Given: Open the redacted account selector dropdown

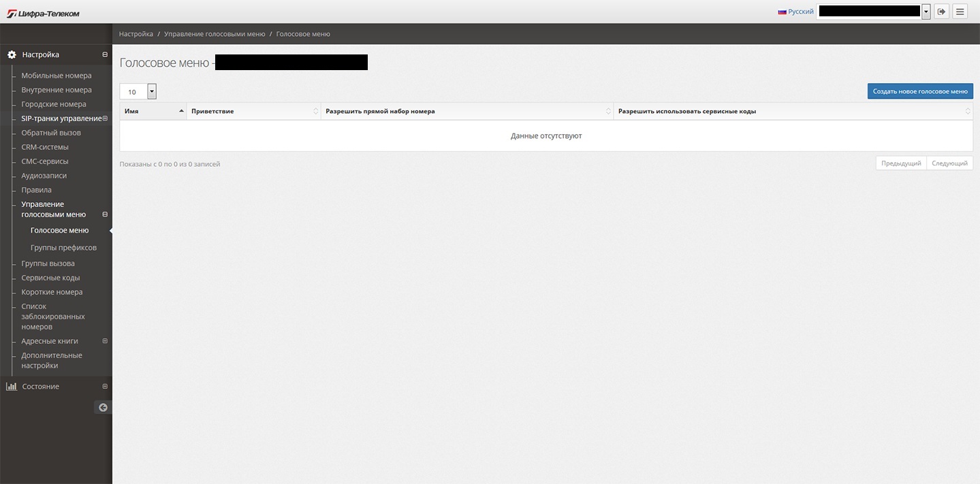Looking at the screenshot, I should [x=874, y=12].
